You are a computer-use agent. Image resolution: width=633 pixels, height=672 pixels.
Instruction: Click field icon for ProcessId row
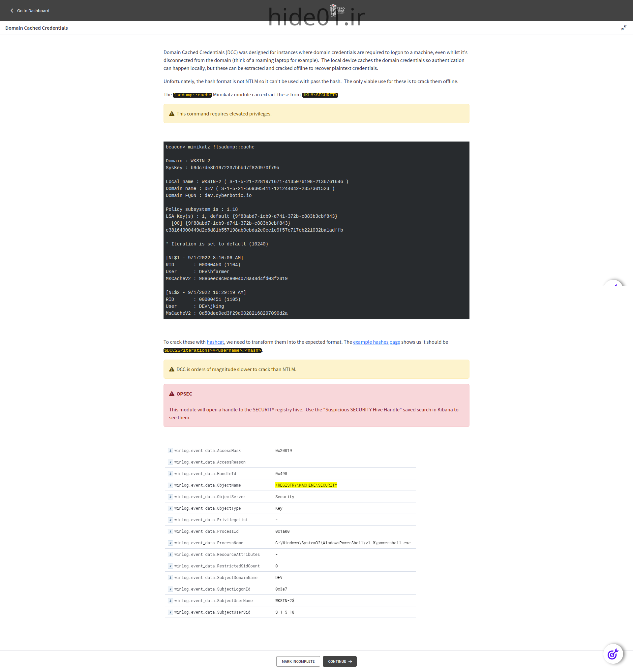[170, 531]
